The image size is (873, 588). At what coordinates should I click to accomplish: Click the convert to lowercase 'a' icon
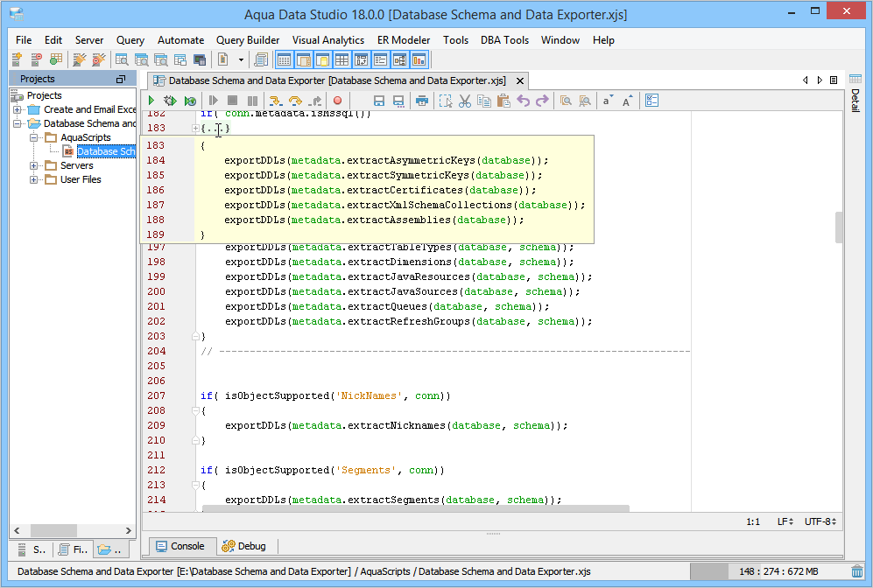608,101
